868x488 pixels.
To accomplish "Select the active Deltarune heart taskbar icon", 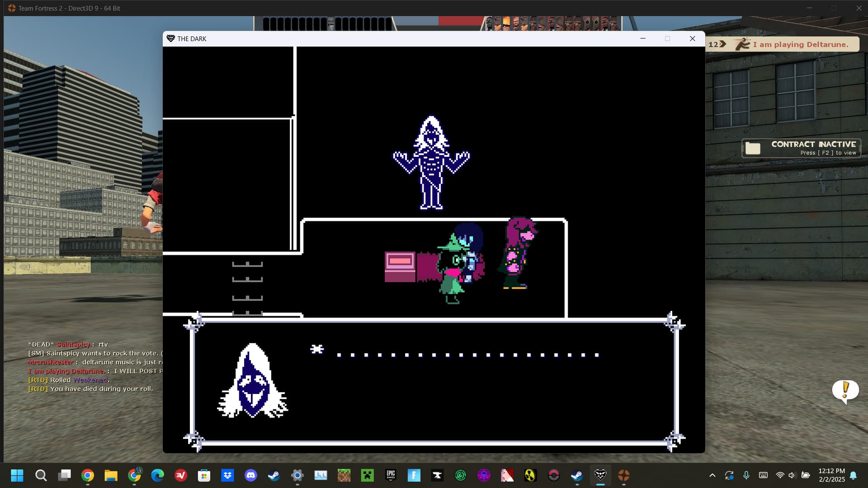I will pyautogui.click(x=600, y=475).
